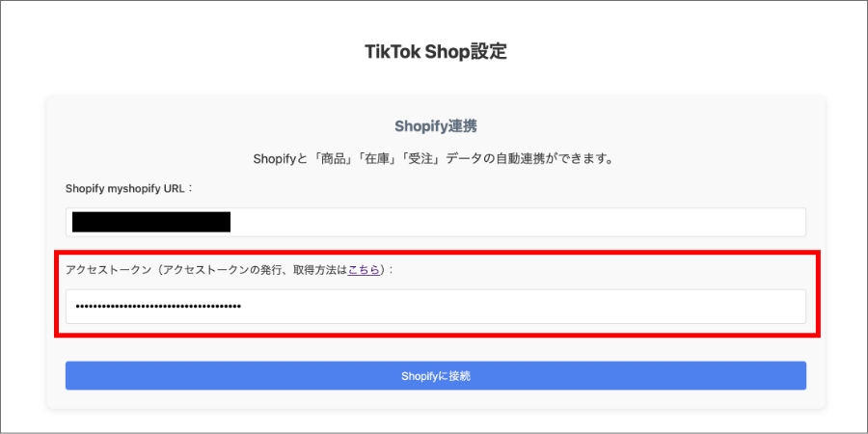Screen dimensions: 868x434
Task: Focus the アクセストークン password field
Action: pos(436,306)
